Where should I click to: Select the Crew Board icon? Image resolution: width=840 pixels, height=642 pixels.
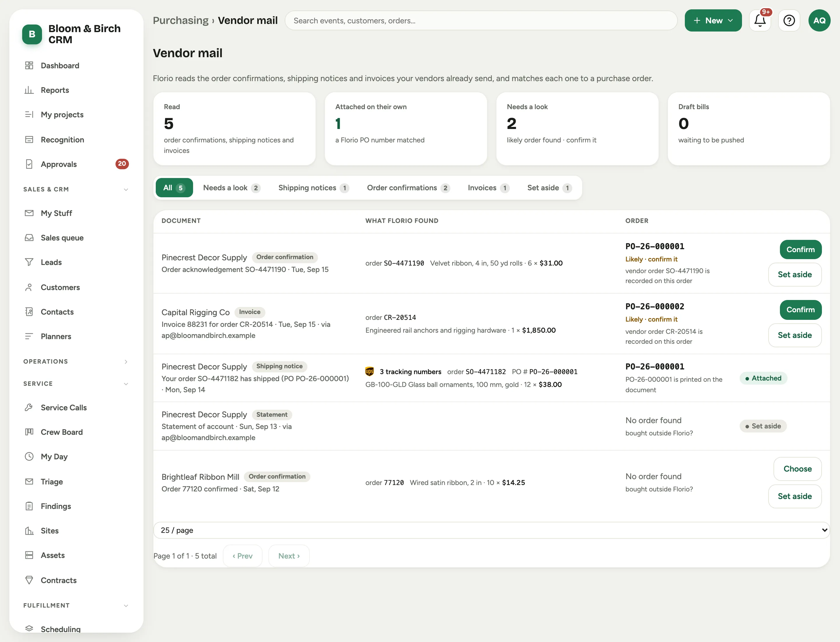(x=29, y=432)
